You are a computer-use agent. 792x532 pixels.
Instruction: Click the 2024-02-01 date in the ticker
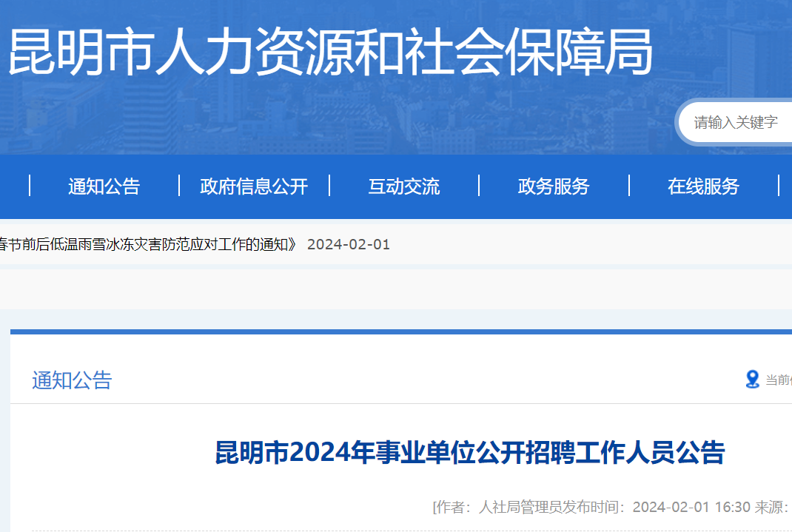click(x=348, y=245)
